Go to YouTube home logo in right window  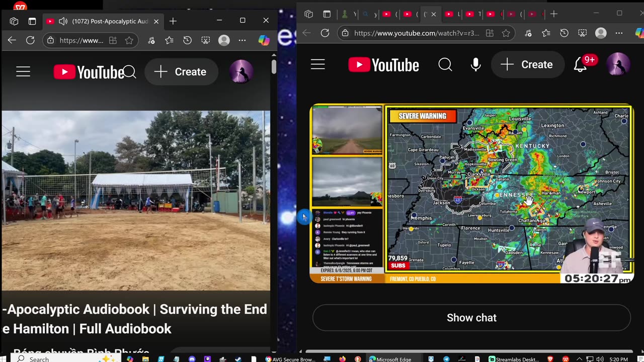tap(383, 65)
